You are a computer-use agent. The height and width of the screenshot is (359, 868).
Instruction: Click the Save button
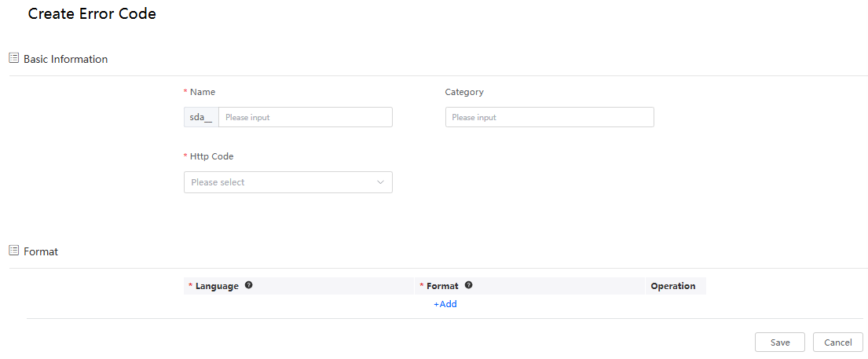[780, 343]
